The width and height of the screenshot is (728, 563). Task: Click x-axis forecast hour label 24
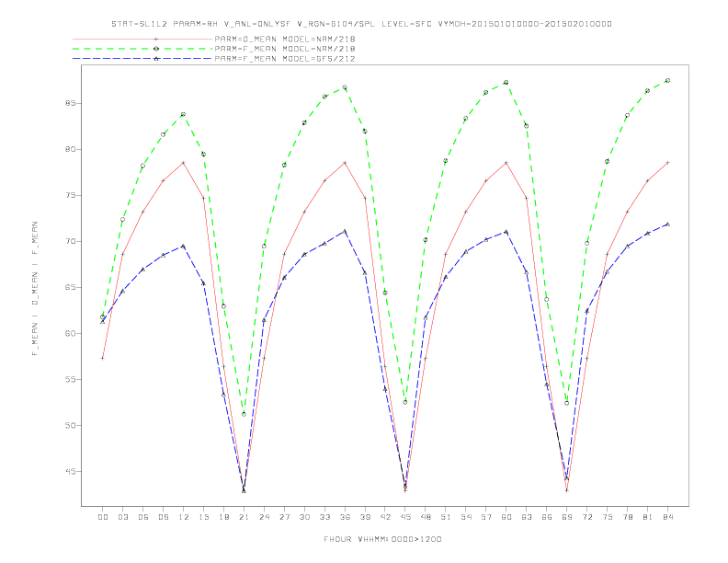click(264, 517)
